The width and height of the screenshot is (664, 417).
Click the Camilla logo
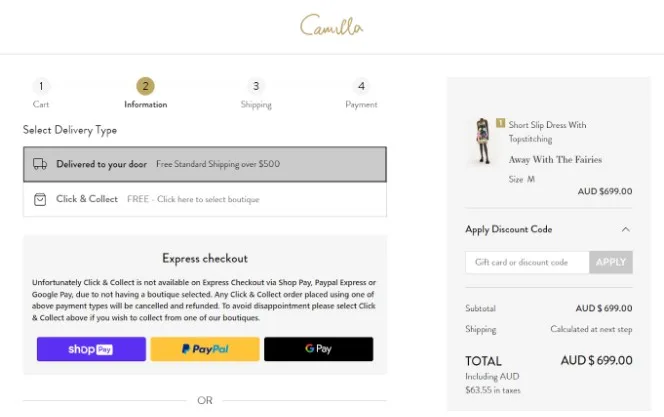pyautogui.click(x=331, y=26)
